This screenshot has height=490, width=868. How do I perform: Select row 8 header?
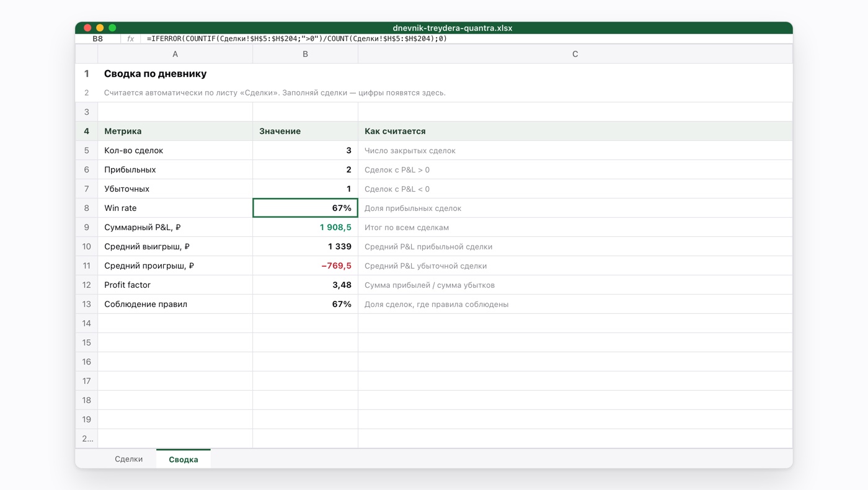[87, 208]
